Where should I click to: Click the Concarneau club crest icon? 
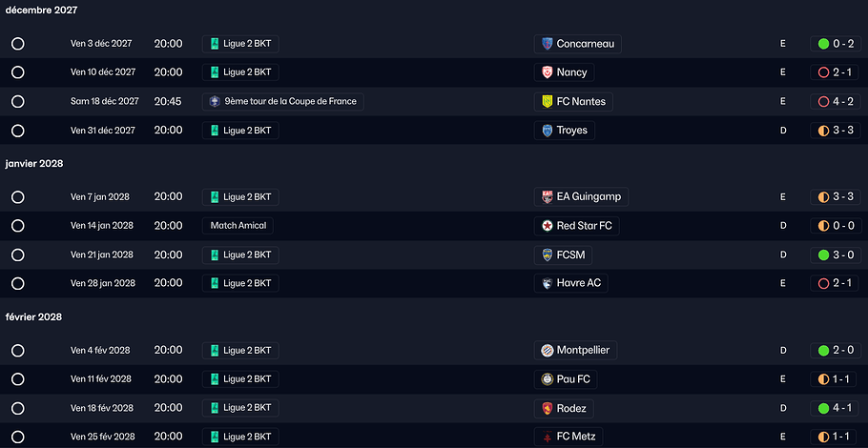548,44
